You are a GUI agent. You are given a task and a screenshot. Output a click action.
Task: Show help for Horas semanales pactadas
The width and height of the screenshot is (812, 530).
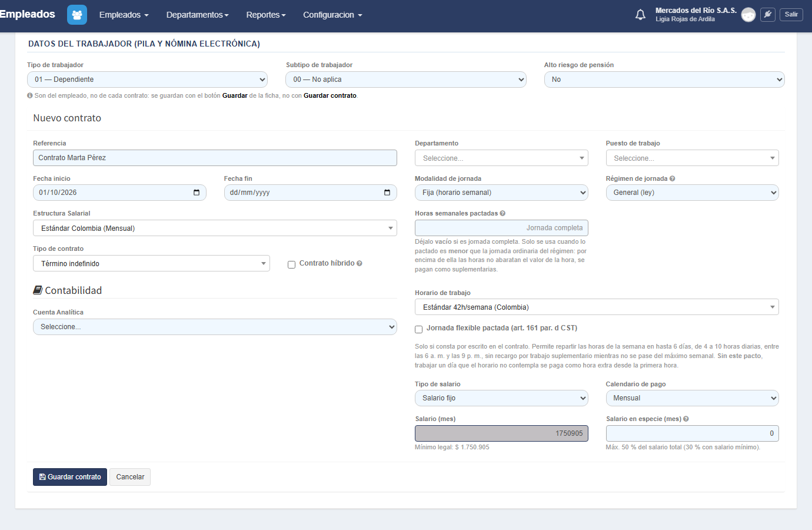pyautogui.click(x=502, y=213)
